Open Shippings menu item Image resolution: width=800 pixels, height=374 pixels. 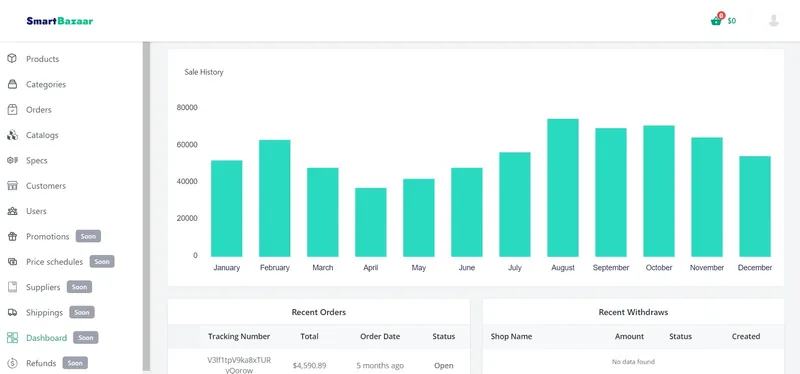(x=44, y=312)
